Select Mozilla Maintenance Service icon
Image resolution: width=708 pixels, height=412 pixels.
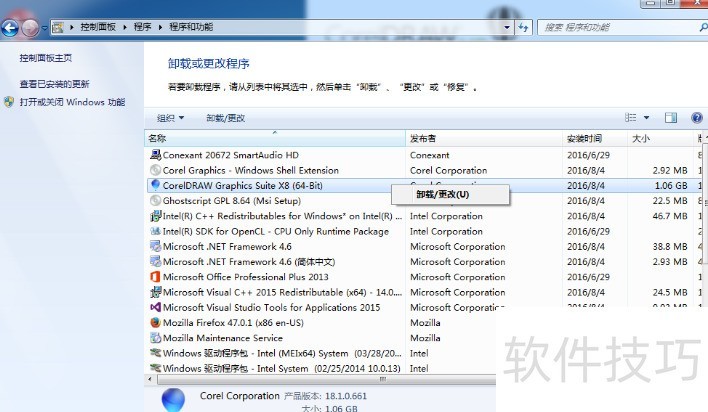(155, 338)
